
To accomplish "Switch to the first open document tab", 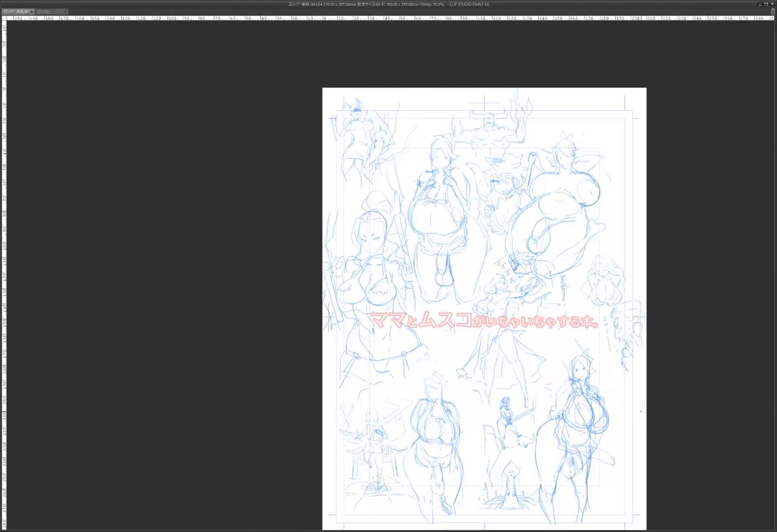I will [x=15, y=12].
